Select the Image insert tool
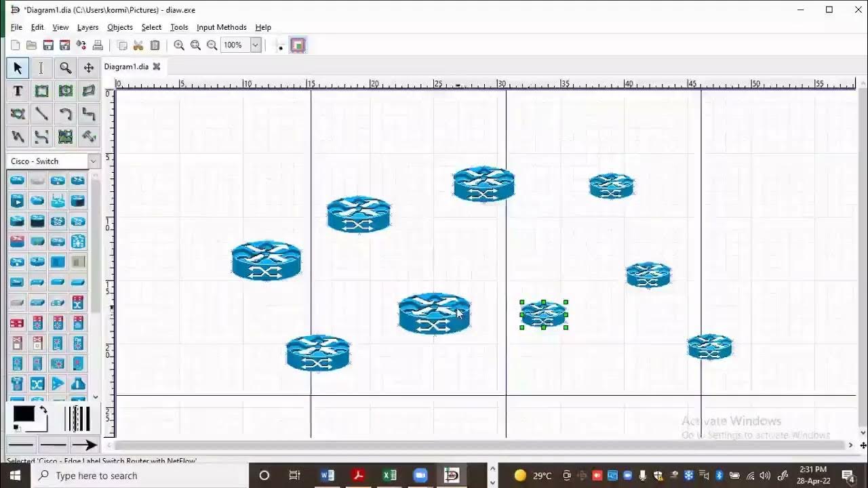Viewport: 868px width, 488px height. (65, 137)
